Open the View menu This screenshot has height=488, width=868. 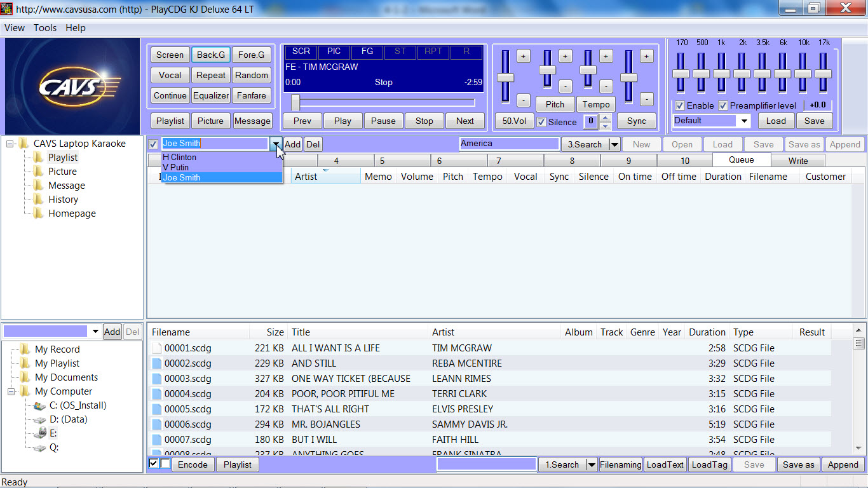pos(15,28)
